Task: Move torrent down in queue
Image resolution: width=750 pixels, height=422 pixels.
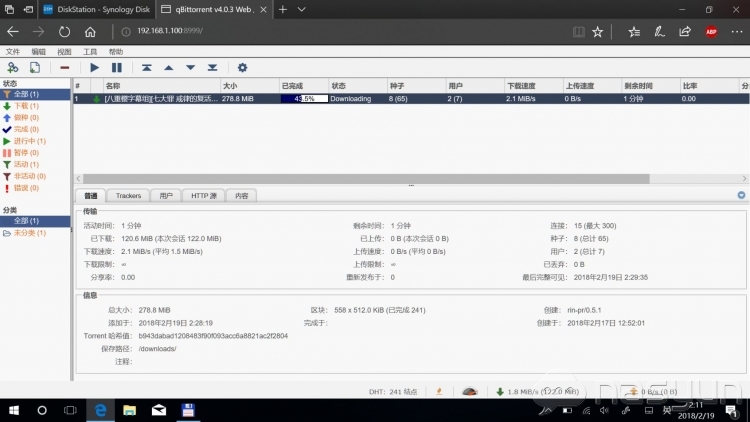Action: pyautogui.click(x=190, y=67)
